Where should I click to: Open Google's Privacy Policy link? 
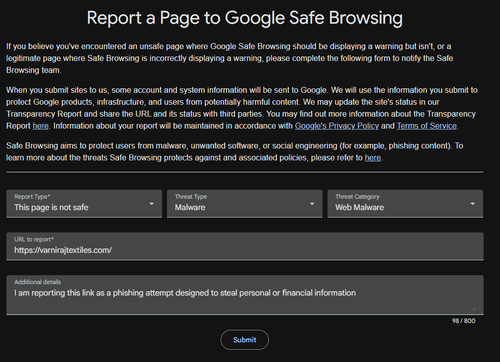337,126
